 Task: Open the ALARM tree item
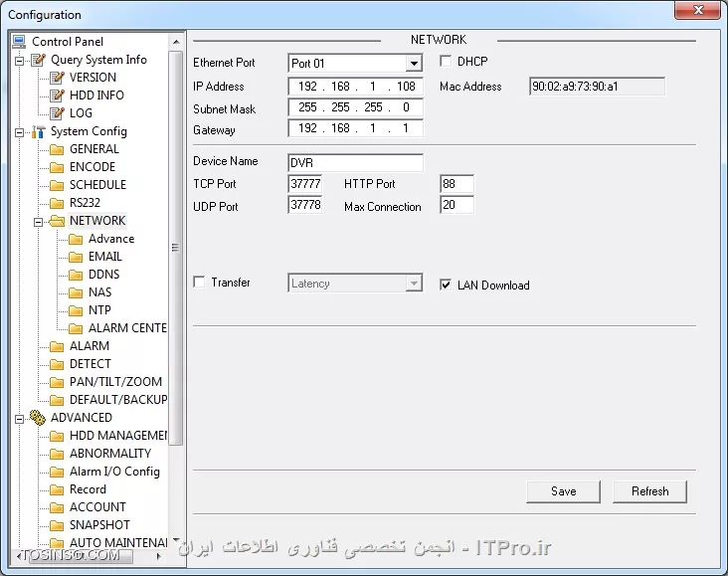90,346
